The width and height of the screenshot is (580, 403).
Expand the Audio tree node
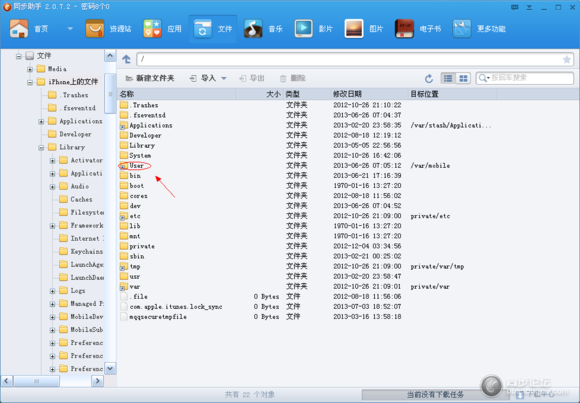click(53, 187)
